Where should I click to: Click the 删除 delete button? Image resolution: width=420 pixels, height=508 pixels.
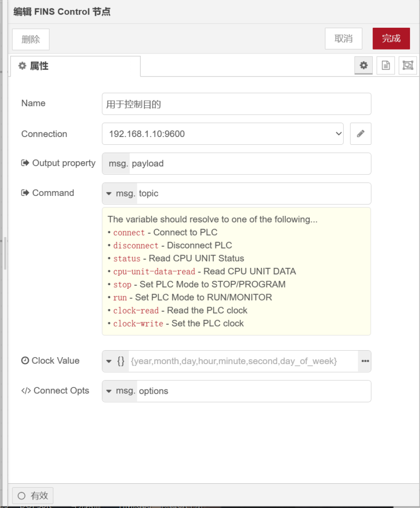coord(31,40)
